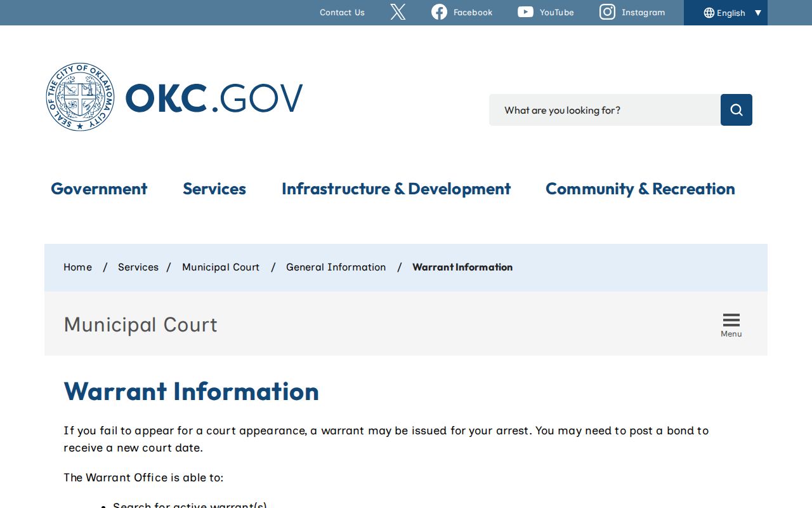Screen dimensions: 812x508
Task: Open Infrastructure & Development menu
Action: [x=396, y=189]
